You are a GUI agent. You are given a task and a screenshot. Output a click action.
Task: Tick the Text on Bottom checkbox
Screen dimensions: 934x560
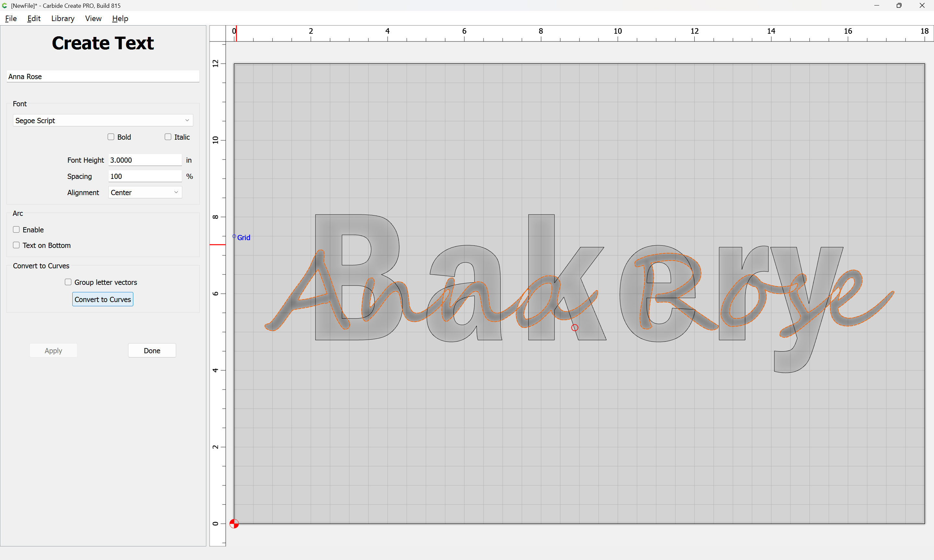16,245
